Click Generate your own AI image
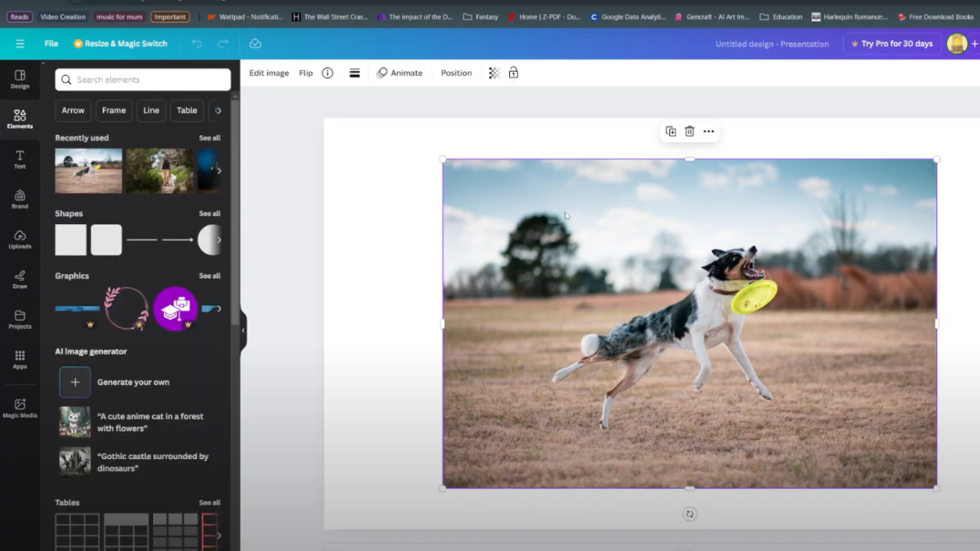 [133, 382]
